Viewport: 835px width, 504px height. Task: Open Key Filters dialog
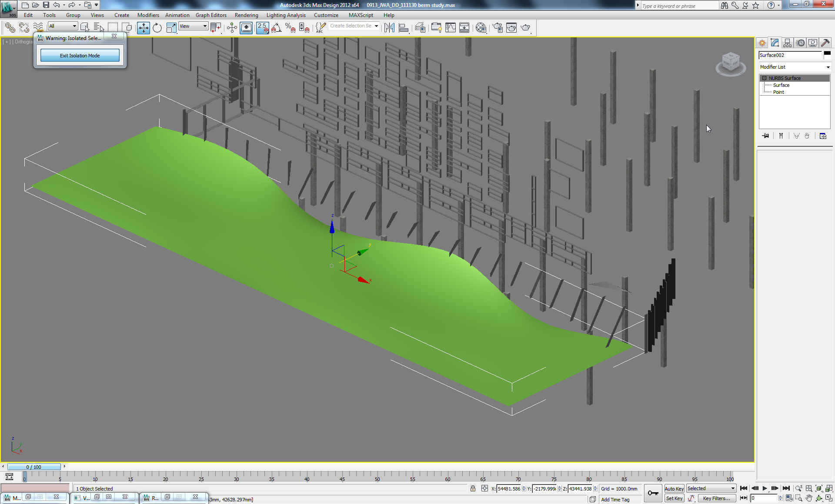pyautogui.click(x=716, y=498)
